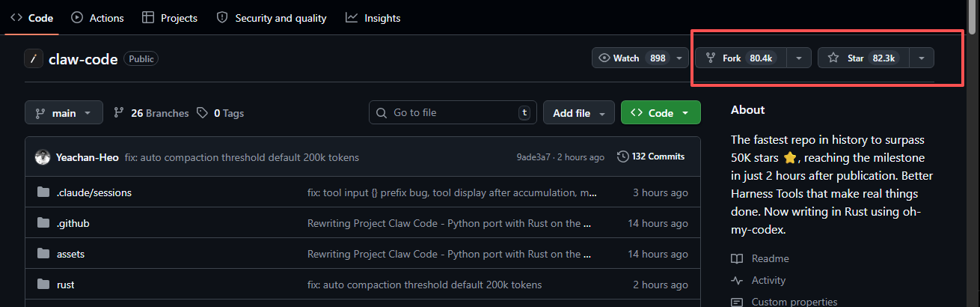Switch to the Actions tab

98,18
